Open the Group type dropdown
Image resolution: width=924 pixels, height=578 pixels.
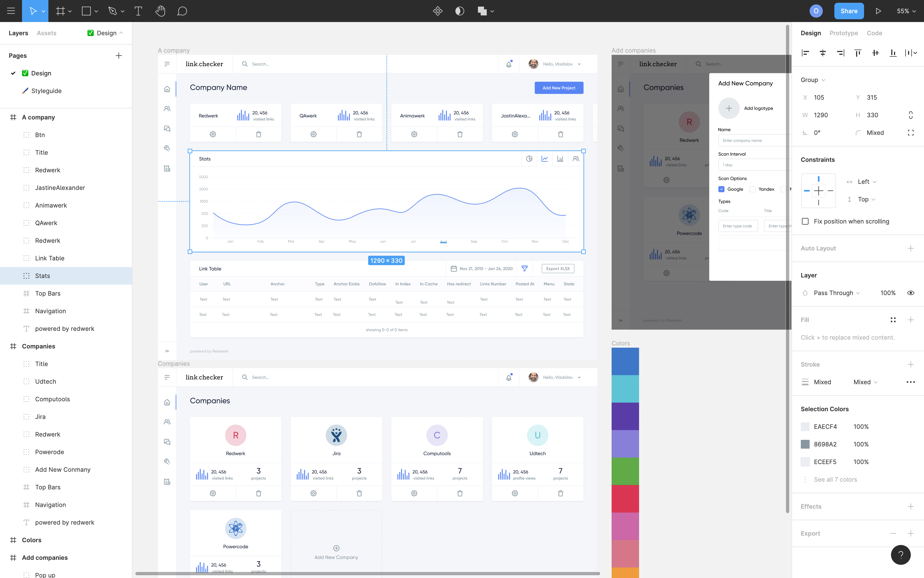click(813, 80)
